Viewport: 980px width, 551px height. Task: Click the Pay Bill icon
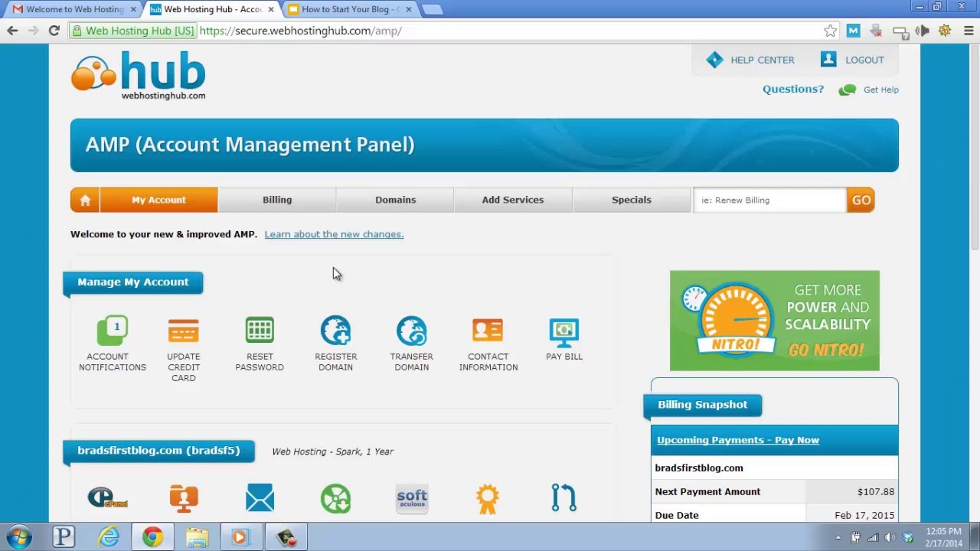point(564,331)
